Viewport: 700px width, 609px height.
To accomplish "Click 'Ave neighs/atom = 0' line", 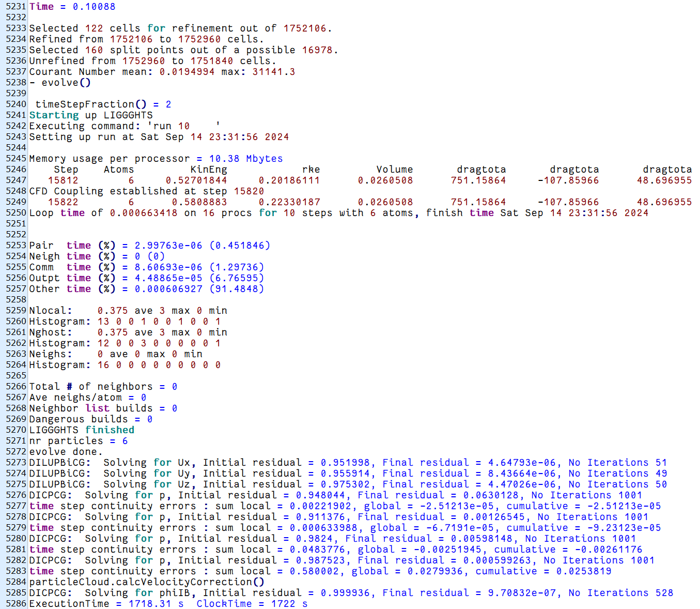I will point(88,398).
